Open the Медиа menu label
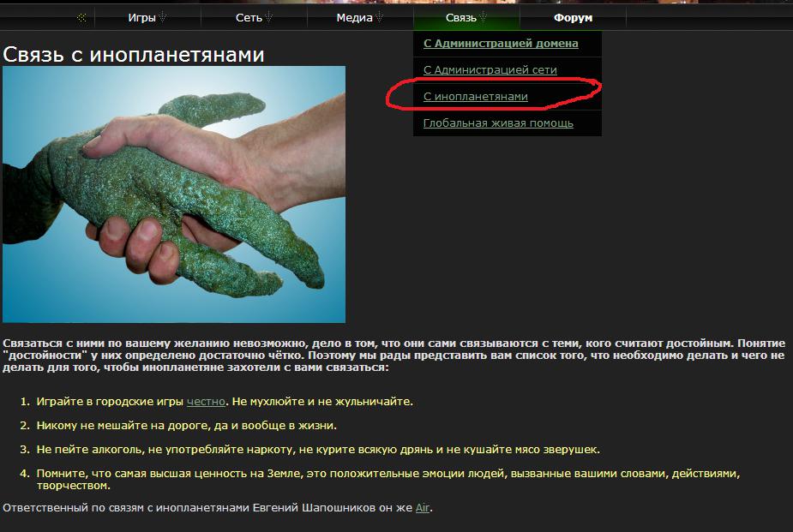 click(354, 18)
